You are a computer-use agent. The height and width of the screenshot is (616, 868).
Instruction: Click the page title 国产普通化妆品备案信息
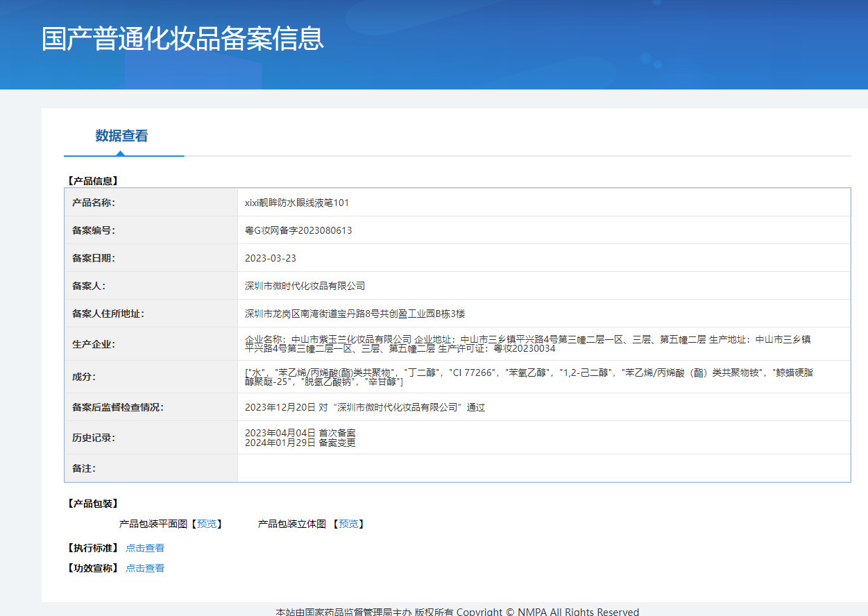point(182,39)
